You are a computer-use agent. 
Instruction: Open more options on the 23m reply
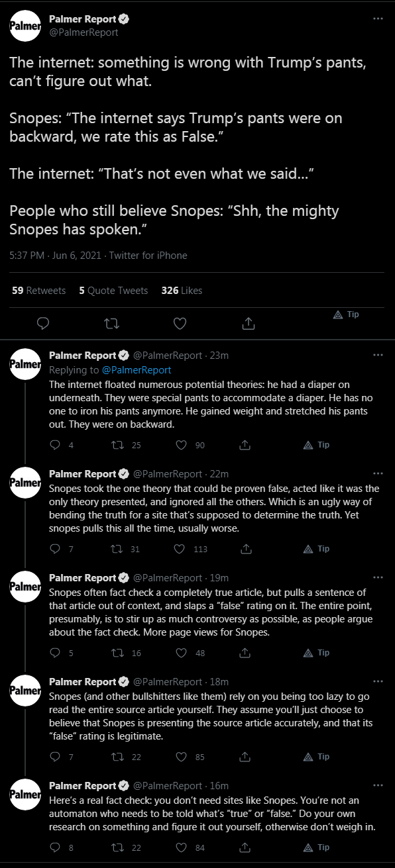[x=378, y=355]
